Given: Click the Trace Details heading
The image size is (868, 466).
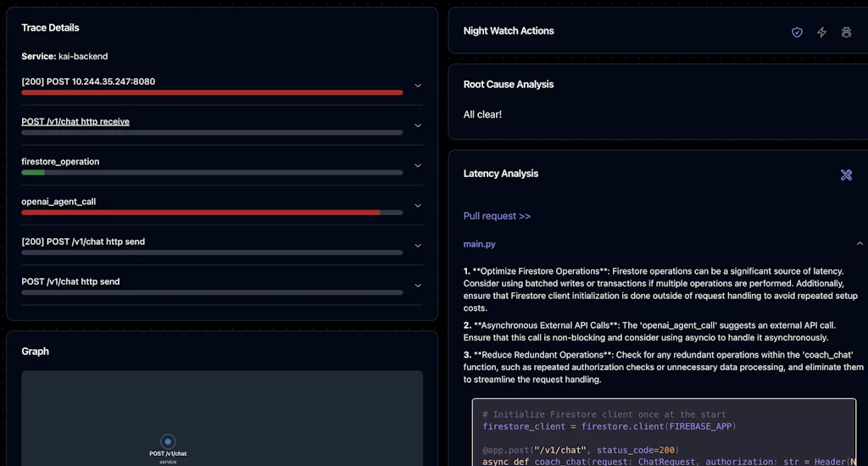Looking at the screenshot, I should click(x=50, y=28).
